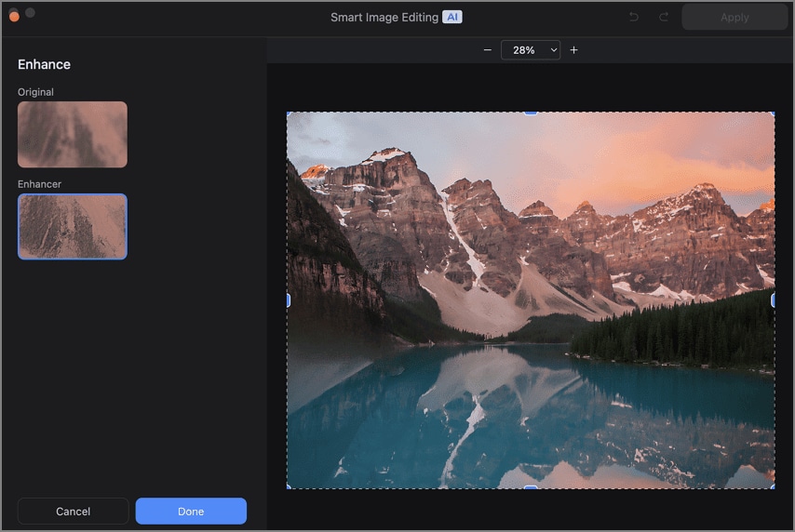Zoom in with the plus icon
This screenshot has height=532, width=795.
574,50
